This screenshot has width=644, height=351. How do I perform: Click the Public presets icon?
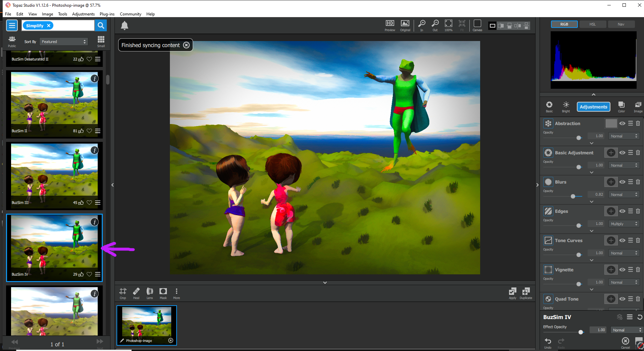[12, 41]
